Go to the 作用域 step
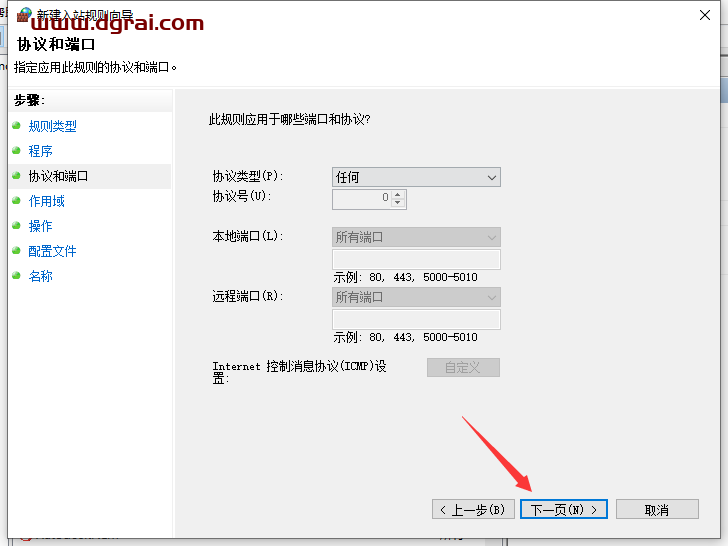 46,201
